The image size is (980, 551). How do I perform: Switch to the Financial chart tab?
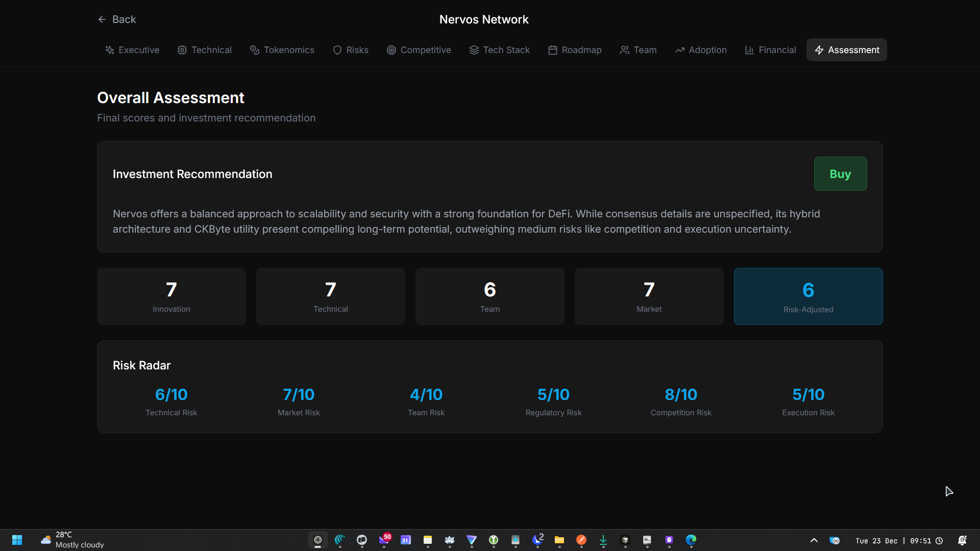[x=770, y=50]
